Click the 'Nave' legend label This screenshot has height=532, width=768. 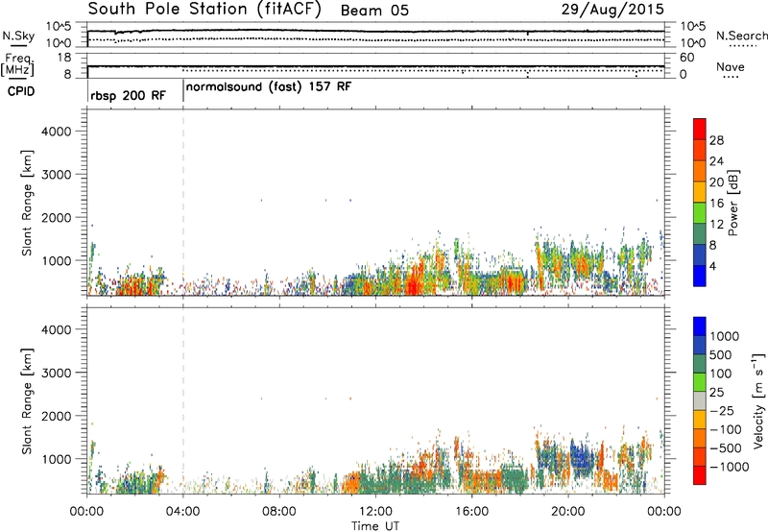(x=731, y=67)
